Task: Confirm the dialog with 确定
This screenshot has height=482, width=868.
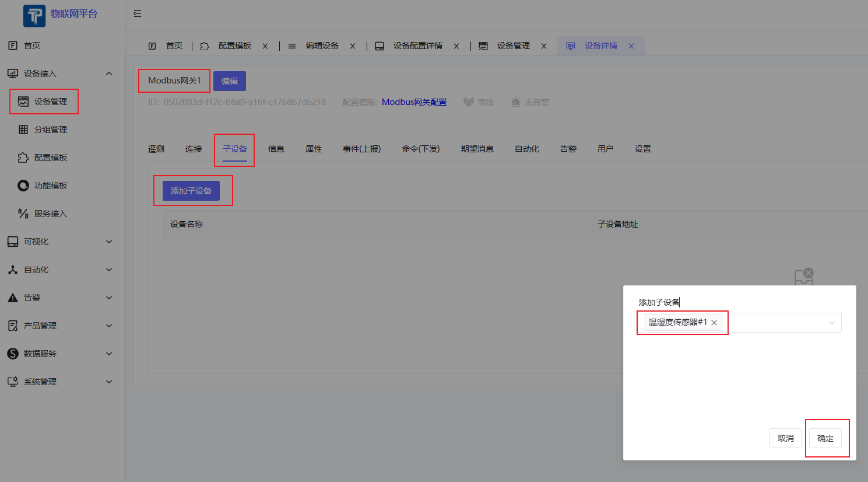Action: pyautogui.click(x=826, y=438)
